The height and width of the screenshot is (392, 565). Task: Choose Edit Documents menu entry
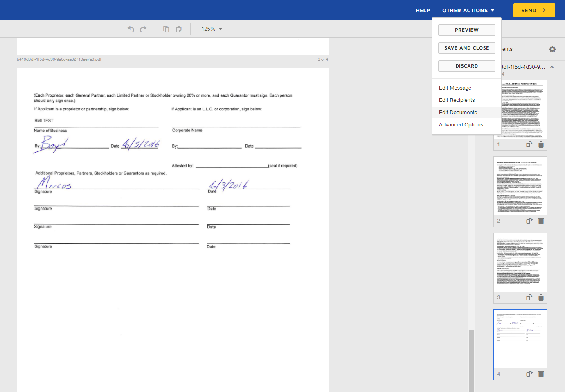pos(466,113)
